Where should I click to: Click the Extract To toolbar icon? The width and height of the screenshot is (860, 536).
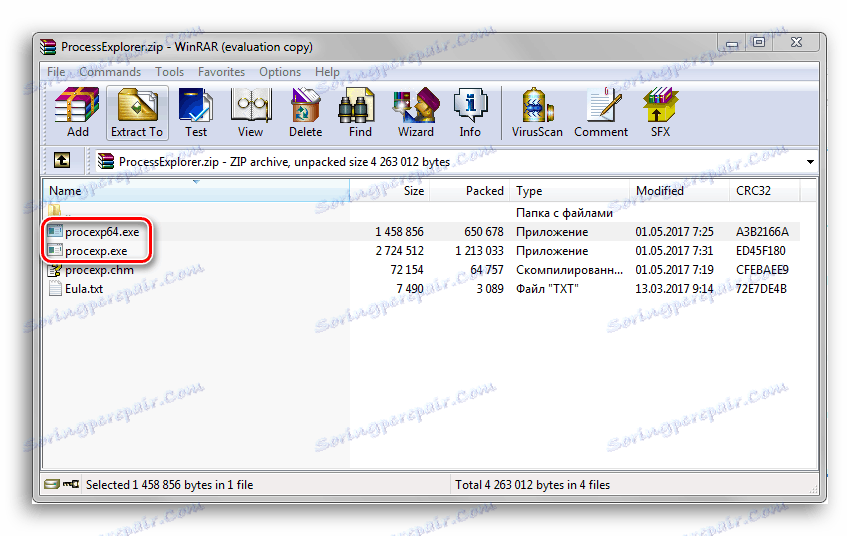pyautogui.click(x=137, y=112)
